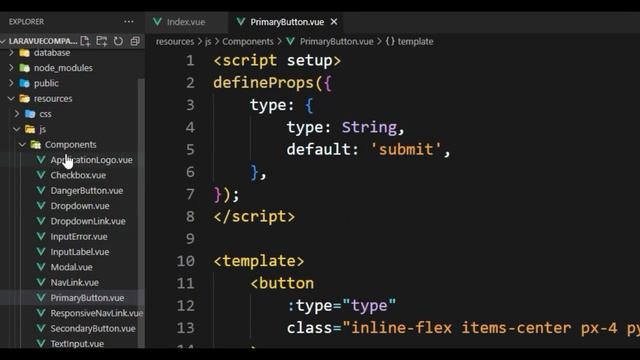The height and width of the screenshot is (360, 640).
Task: Click the New Folder icon in Explorer
Action: tap(101, 41)
